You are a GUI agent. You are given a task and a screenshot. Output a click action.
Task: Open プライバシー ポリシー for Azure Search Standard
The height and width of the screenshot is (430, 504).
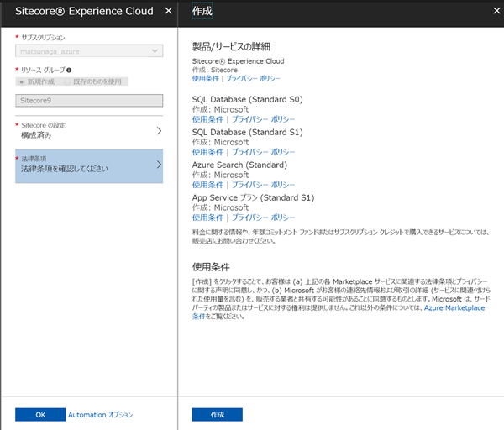point(263,185)
